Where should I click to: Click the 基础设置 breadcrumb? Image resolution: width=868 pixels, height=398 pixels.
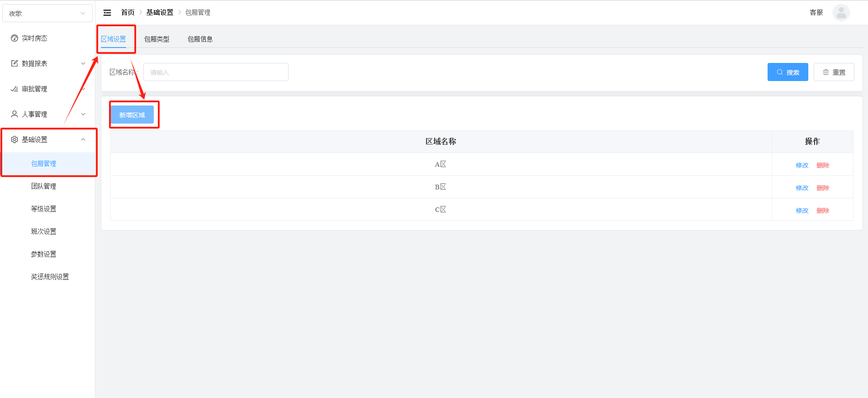pyautogui.click(x=160, y=13)
